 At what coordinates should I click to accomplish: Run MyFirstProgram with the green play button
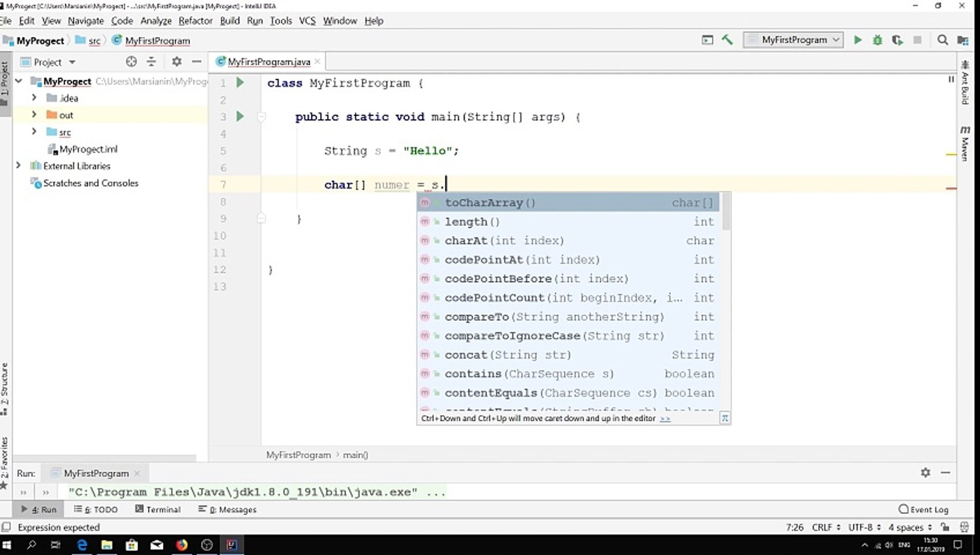[857, 40]
